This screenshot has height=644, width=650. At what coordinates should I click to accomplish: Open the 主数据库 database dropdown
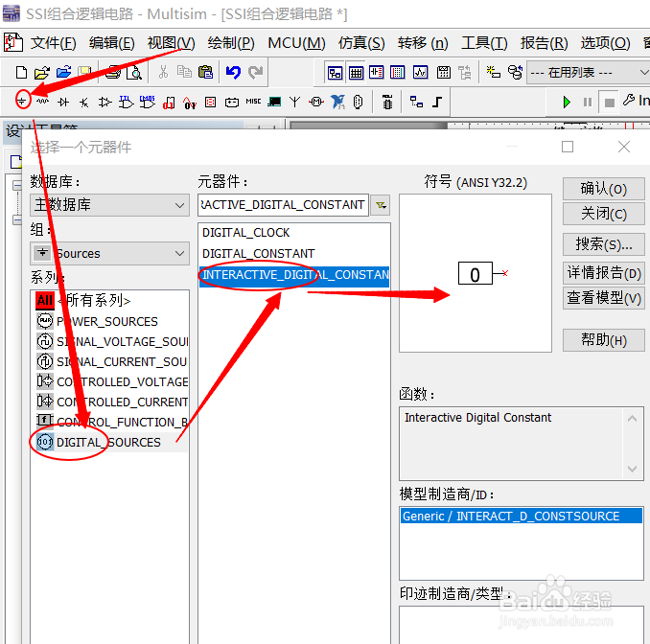[109, 205]
